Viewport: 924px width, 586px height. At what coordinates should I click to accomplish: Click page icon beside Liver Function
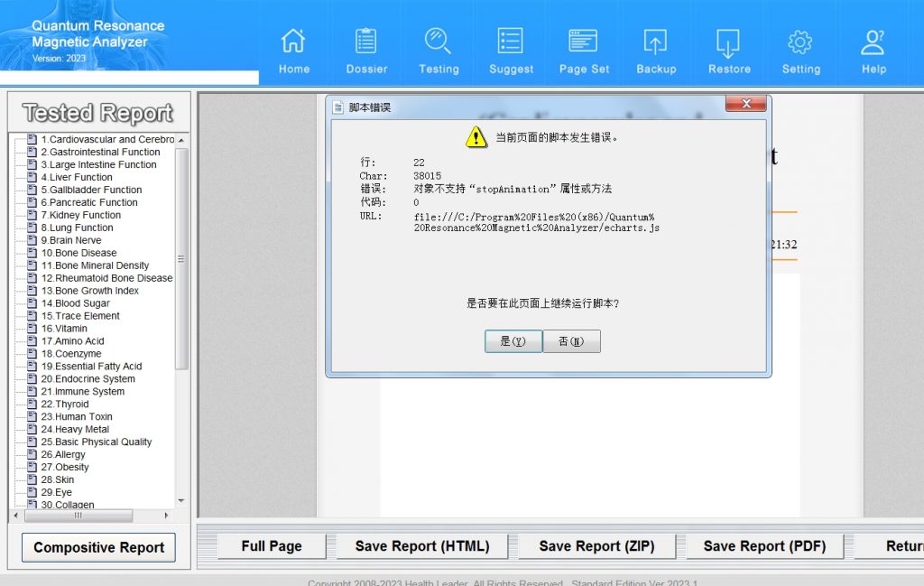tap(32, 177)
